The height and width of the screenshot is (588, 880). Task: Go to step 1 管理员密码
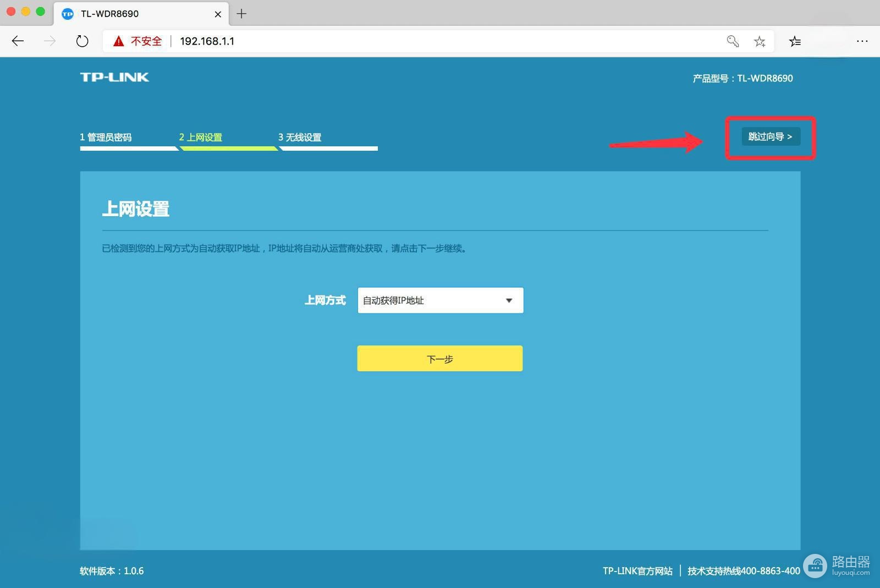point(106,138)
